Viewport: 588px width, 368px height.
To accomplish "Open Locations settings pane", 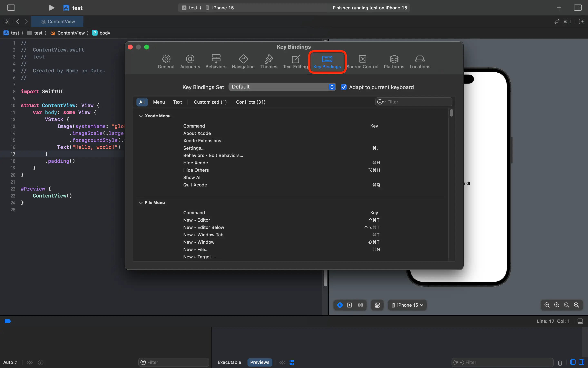I will coord(420,62).
